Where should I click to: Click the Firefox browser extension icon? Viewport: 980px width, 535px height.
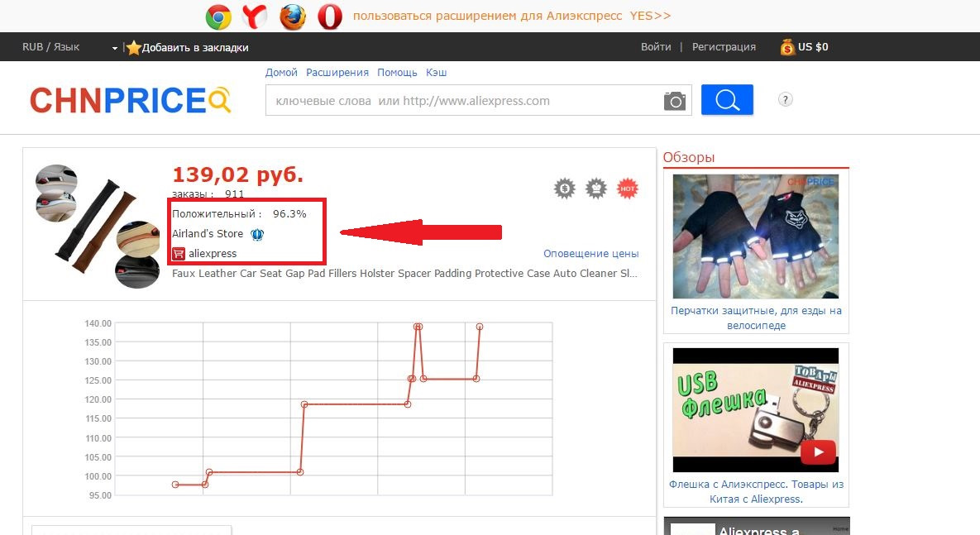[x=293, y=17]
